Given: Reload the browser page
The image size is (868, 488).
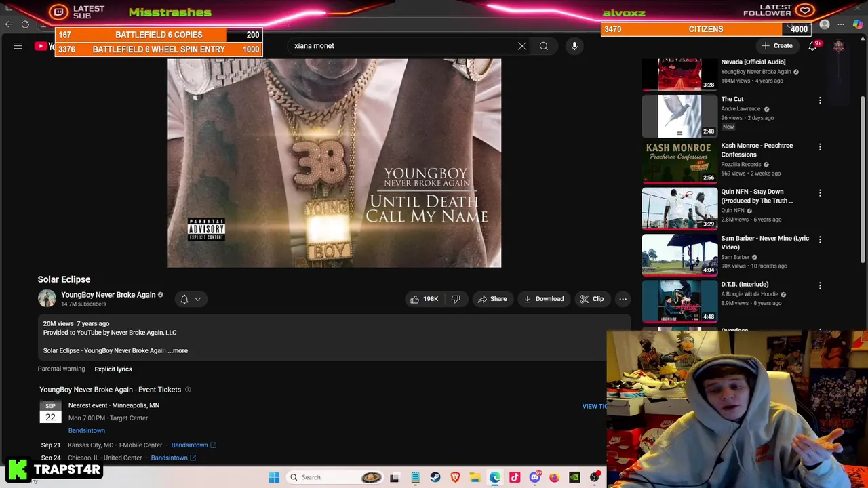Looking at the screenshot, I should point(25,24).
